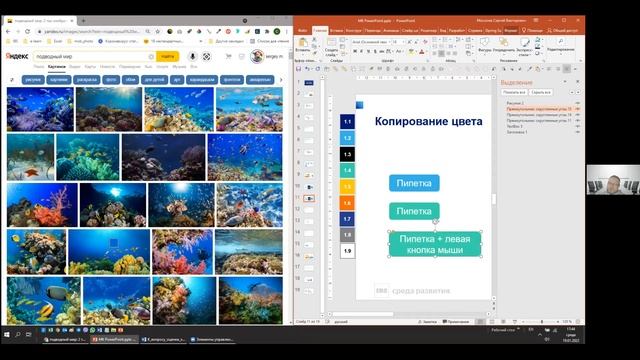Image resolution: width=640 pixels, height=360 pixels.
Task: Toggle visibility eye for Заголовок 1
Action: [x=577, y=132]
